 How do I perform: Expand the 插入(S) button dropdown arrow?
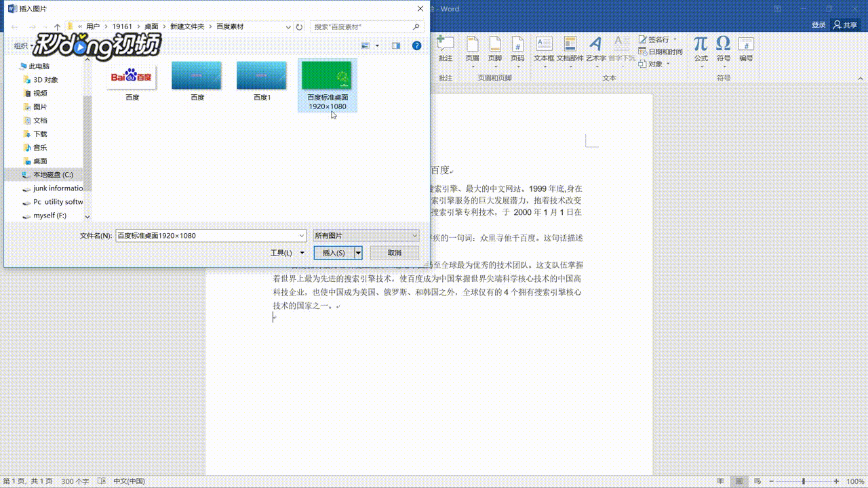(x=359, y=253)
